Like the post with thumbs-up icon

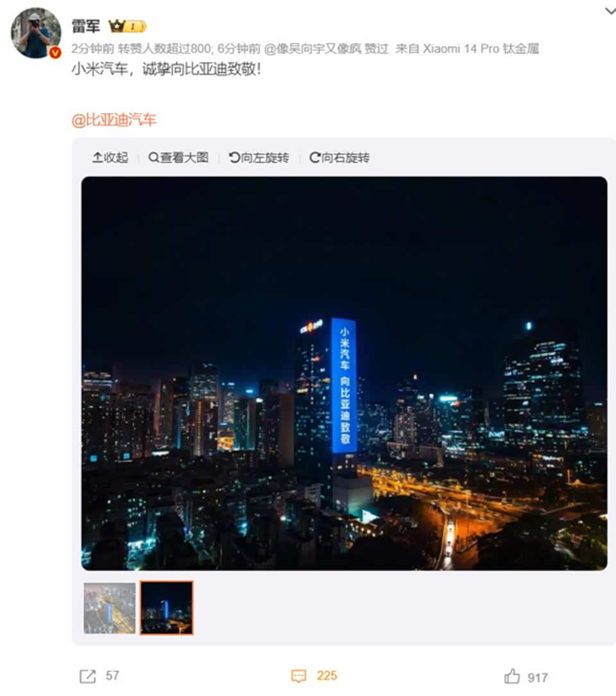(x=512, y=676)
